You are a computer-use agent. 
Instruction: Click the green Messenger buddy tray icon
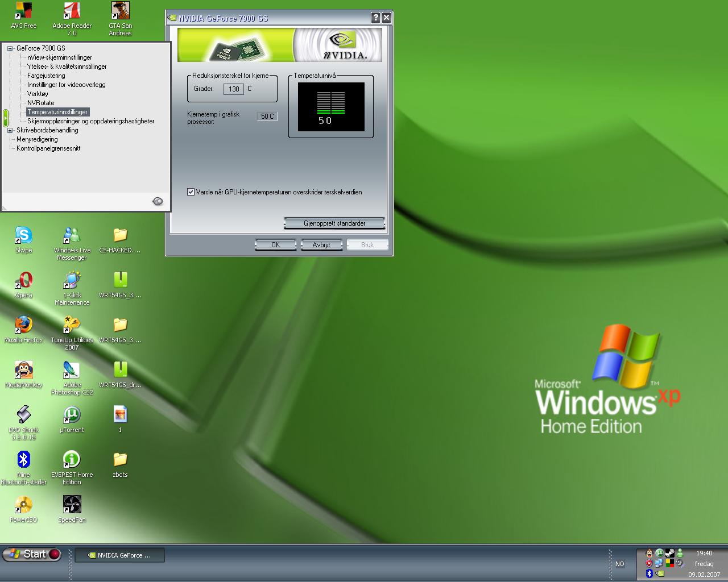(680, 553)
